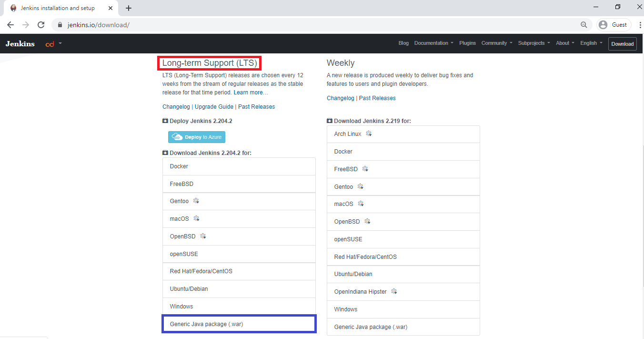This screenshot has width=644, height=339.
Task: Select openSUSE in the LTS list
Action: coord(239,254)
